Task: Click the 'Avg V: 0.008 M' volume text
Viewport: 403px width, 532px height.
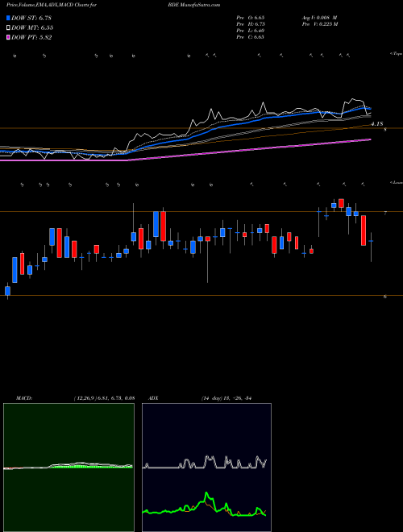Action: [x=318, y=18]
